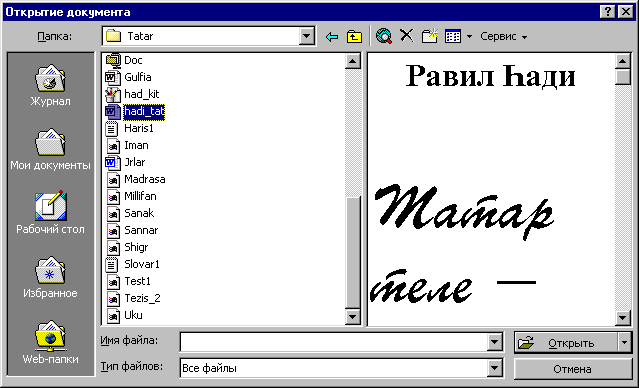This screenshot has height=388, width=639.
Task: Click the Word icon next to Gulfia
Action: [113, 77]
